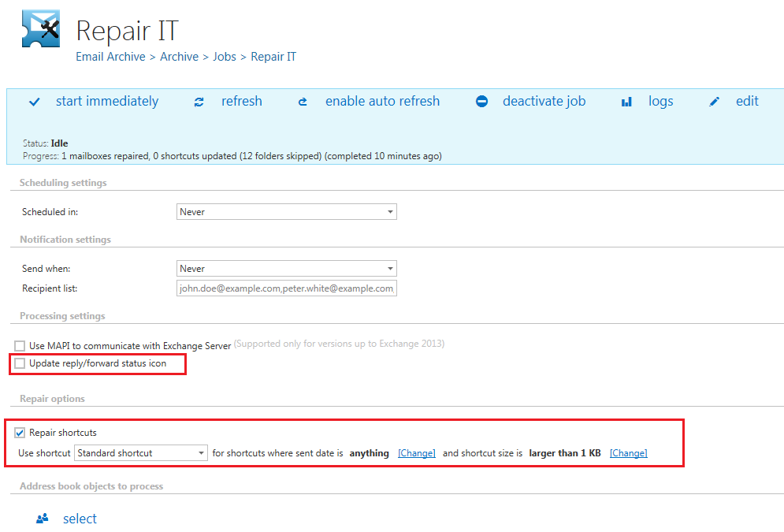Open the Scheduled in dropdown

pyautogui.click(x=287, y=212)
